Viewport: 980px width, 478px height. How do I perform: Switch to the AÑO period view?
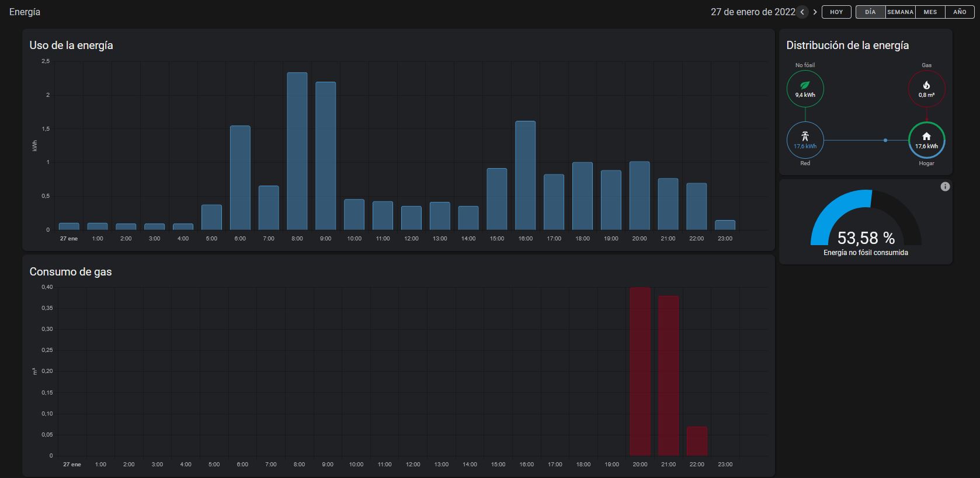pyautogui.click(x=960, y=12)
